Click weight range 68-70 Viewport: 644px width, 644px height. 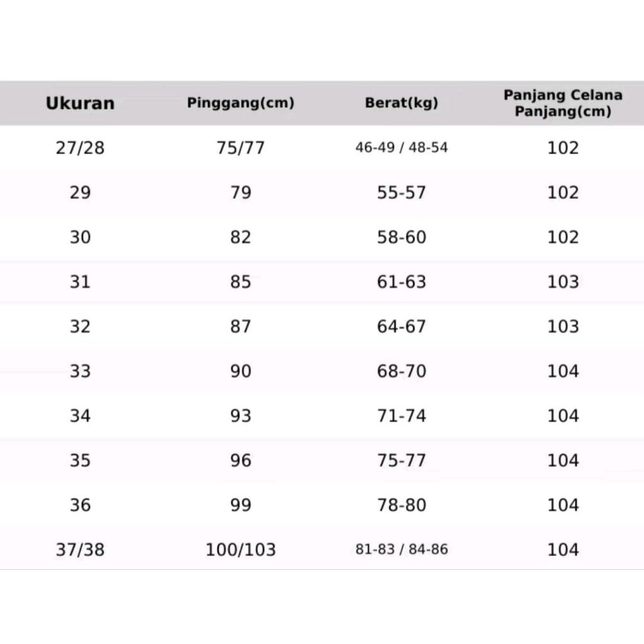click(x=401, y=371)
